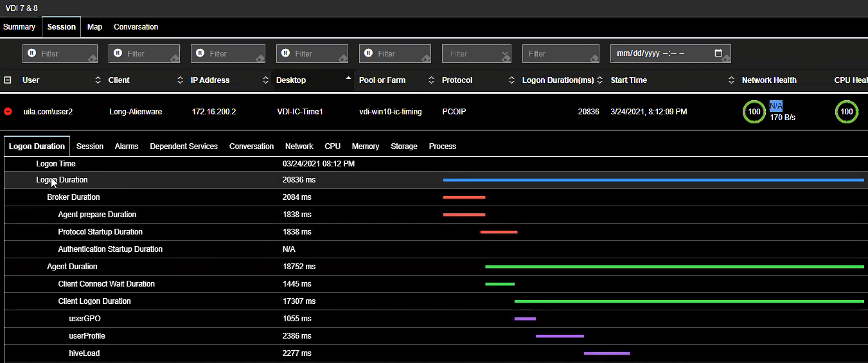Viewport: 868px width, 363px height.
Task: Click the red status icon for uila.com\user2
Action: coord(8,112)
